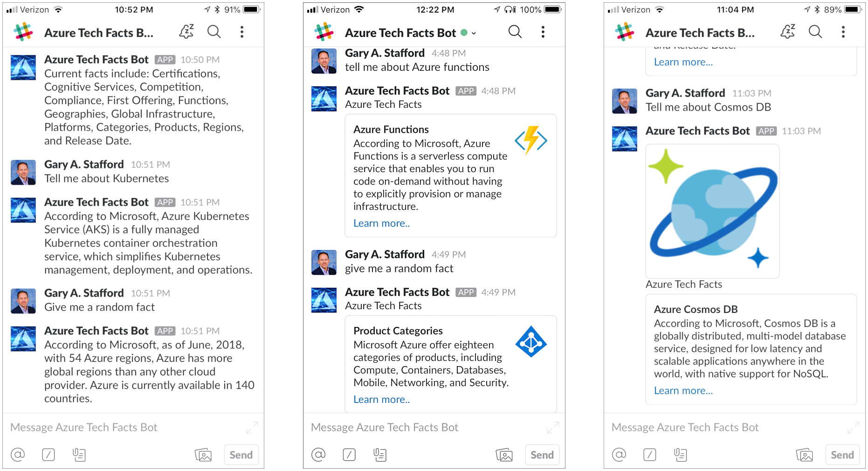Open search in the right phone header

pos(815,32)
